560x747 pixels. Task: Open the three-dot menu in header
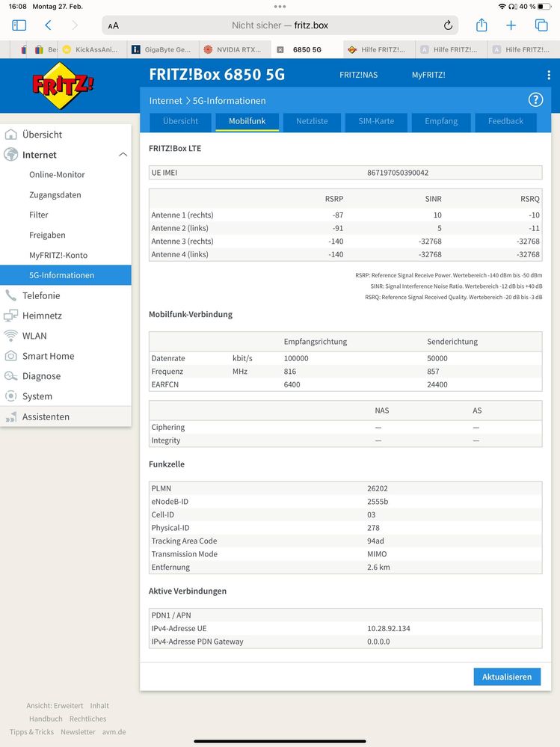[x=549, y=75]
